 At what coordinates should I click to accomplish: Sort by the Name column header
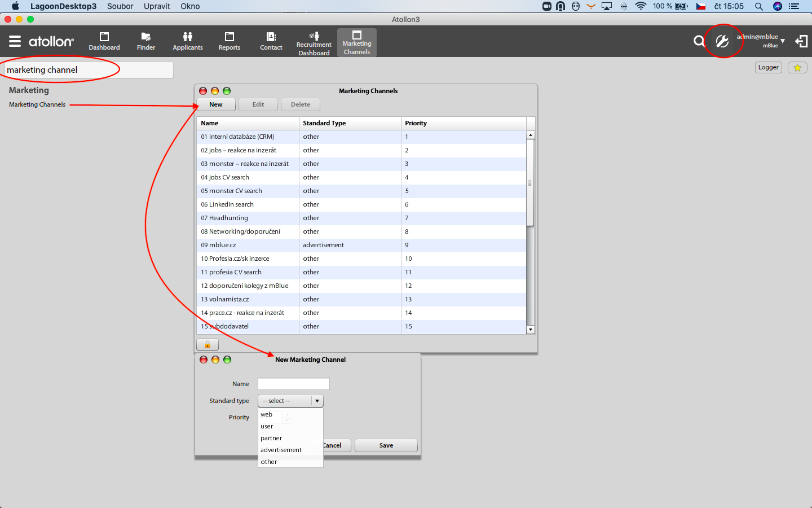coord(248,123)
